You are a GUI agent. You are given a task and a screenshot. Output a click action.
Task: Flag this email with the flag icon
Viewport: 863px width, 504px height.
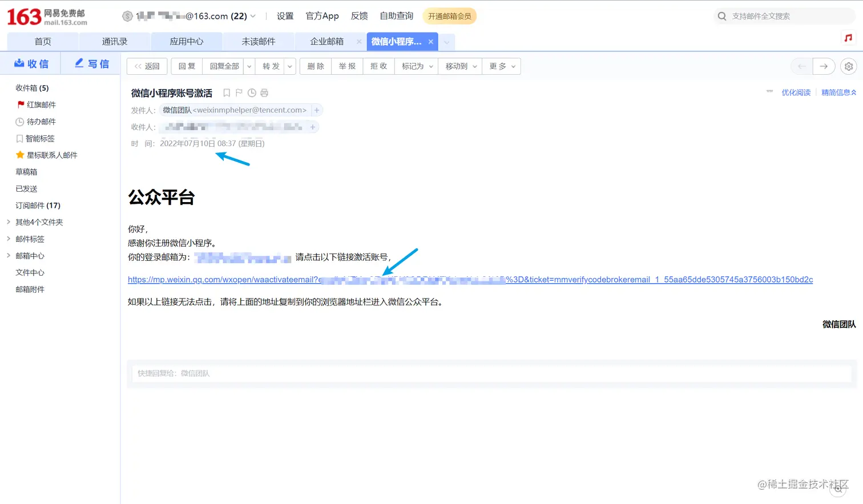pos(239,93)
